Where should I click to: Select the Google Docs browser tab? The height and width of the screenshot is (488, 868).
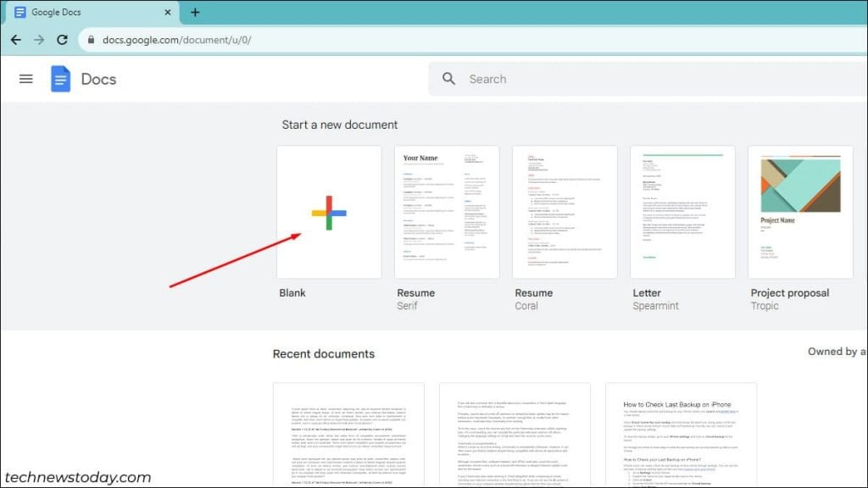pyautogui.click(x=92, y=12)
